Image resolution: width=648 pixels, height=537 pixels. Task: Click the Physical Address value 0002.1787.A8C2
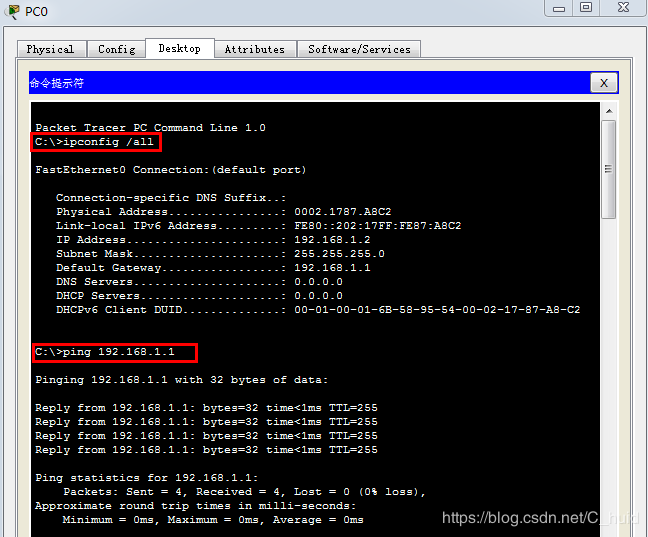pos(343,212)
